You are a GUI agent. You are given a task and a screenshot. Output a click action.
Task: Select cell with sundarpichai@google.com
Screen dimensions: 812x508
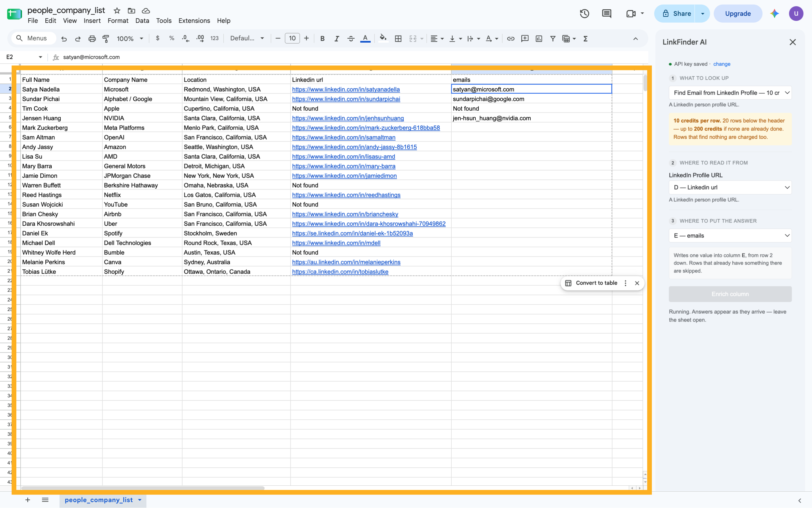pos(531,99)
